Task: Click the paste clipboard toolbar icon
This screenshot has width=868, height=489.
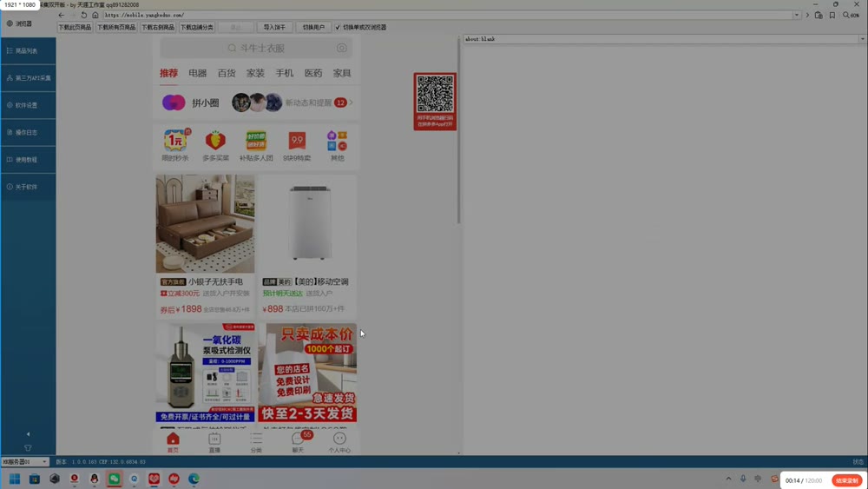Action: (x=819, y=15)
